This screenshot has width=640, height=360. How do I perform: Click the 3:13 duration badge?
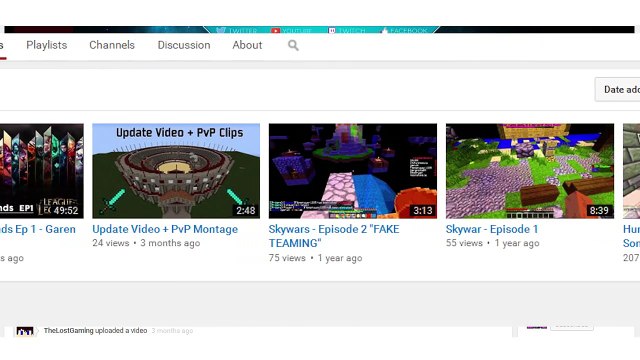(422, 210)
